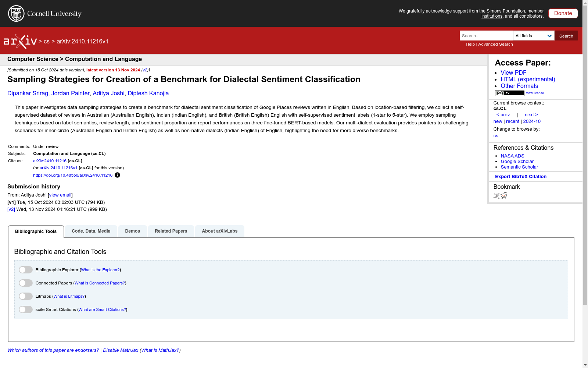Open author Diptesh Kanojia link

click(x=148, y=93)
